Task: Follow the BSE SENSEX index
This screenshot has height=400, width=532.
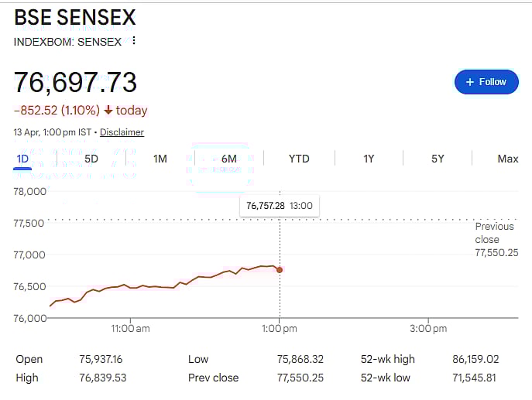Action: pyautogui.click(x=486, y=82)
